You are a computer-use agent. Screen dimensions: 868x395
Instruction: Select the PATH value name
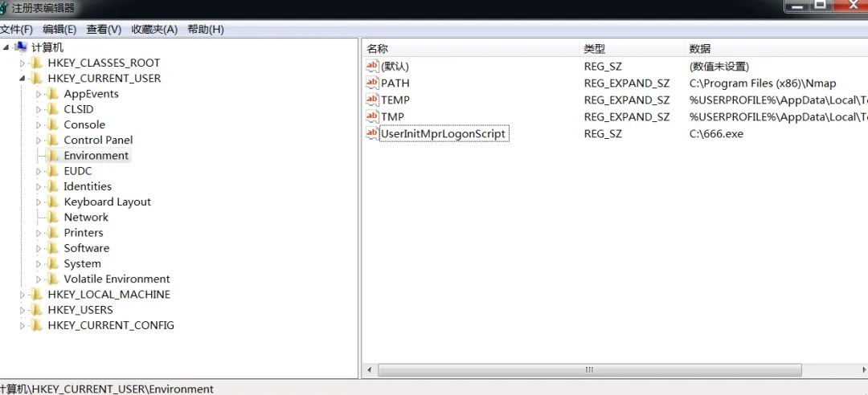pos(395,83)
